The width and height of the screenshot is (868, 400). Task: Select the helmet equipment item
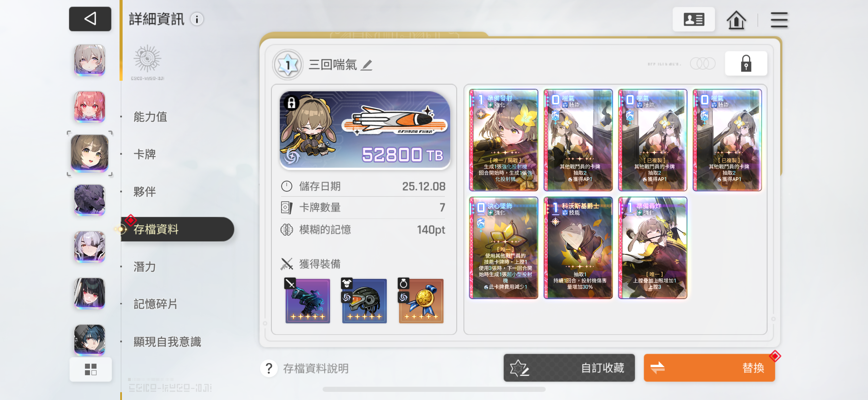pos(364,301)
